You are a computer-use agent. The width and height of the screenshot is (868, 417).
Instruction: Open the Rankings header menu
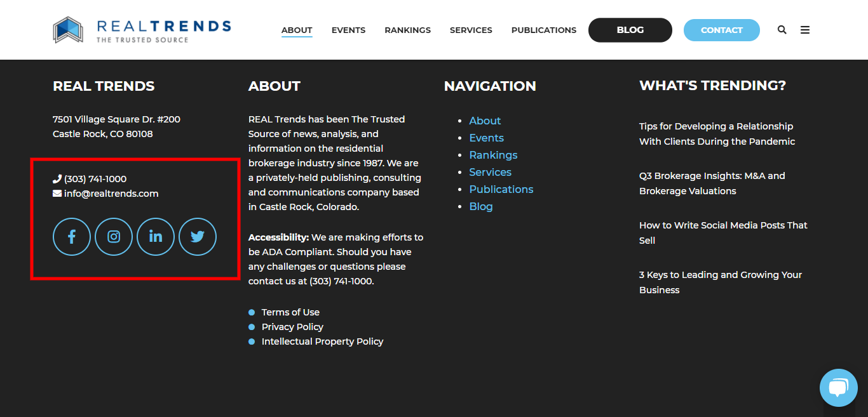tap(407, 30)
